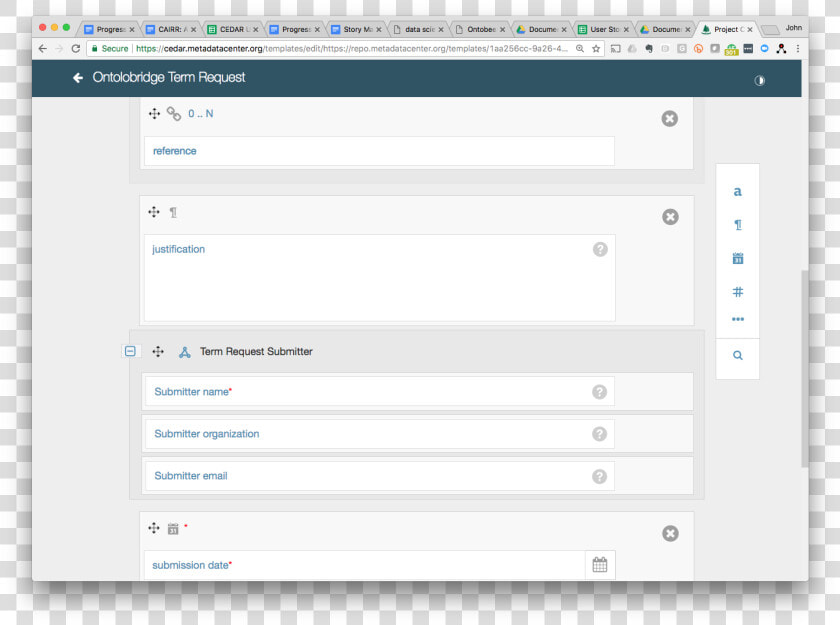840x625 pixels.
Task: Add a paragraph field from the side toolbar
Action: click(x=738, y=225)
